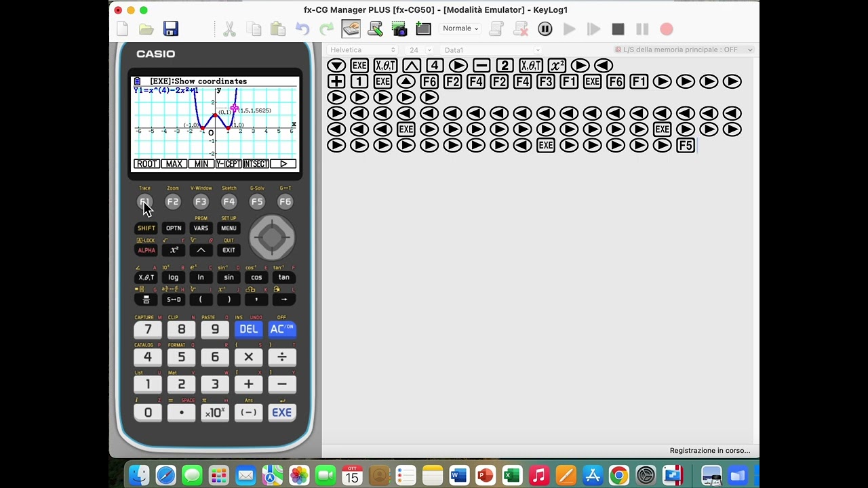Image resolution: width=868 pixels, height=488 pixels.
Task: Click the F6 calculator key
Action: coord(285,201)
